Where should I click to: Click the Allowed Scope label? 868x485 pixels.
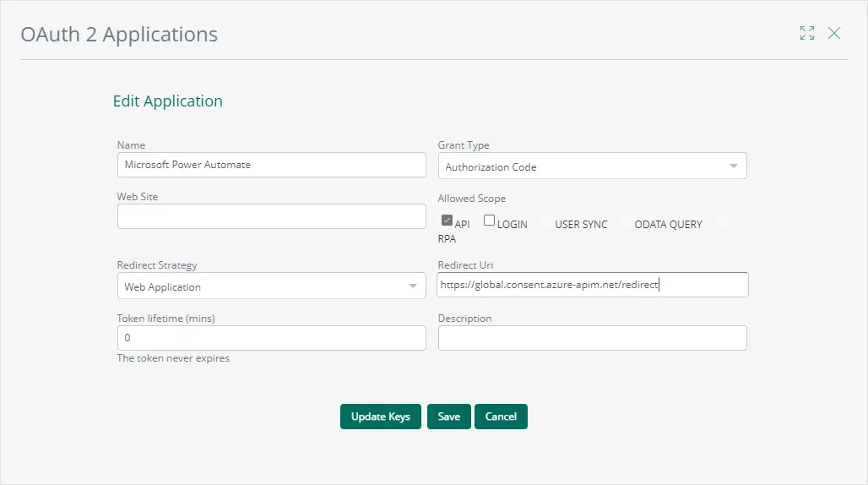click(x=472, y=199)
